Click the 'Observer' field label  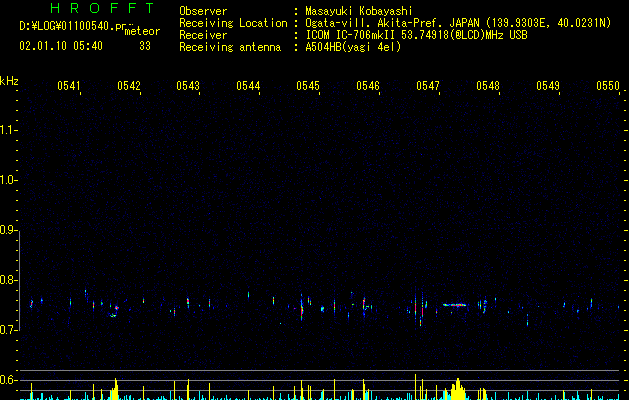[203, 11]
